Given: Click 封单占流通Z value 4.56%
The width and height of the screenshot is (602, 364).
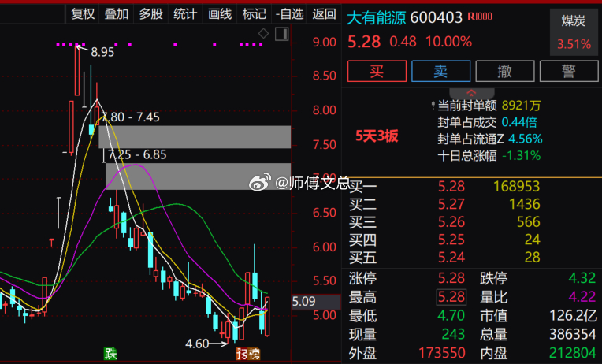Looking at the screenshot, I should point(526,139).
